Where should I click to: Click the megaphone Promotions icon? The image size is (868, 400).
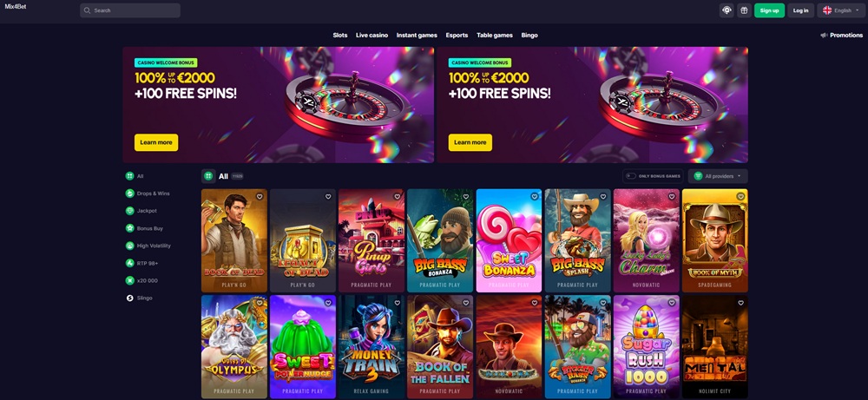pos(824,36)
